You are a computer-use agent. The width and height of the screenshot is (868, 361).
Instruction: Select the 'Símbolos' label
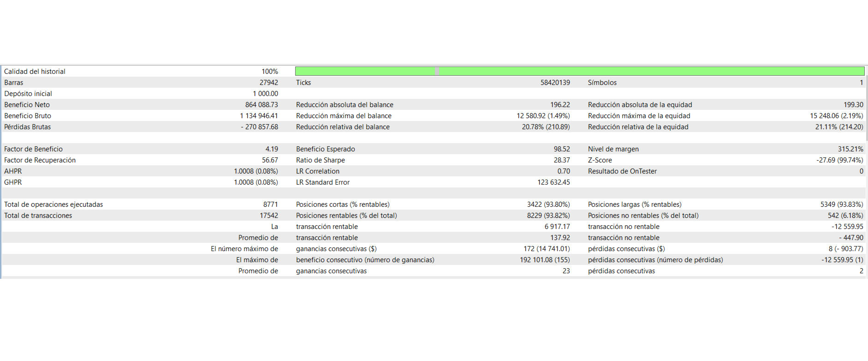pos(602,83)
